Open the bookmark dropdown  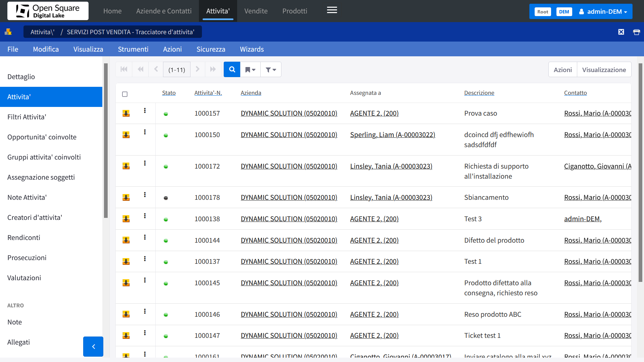[x=250, y=69]
